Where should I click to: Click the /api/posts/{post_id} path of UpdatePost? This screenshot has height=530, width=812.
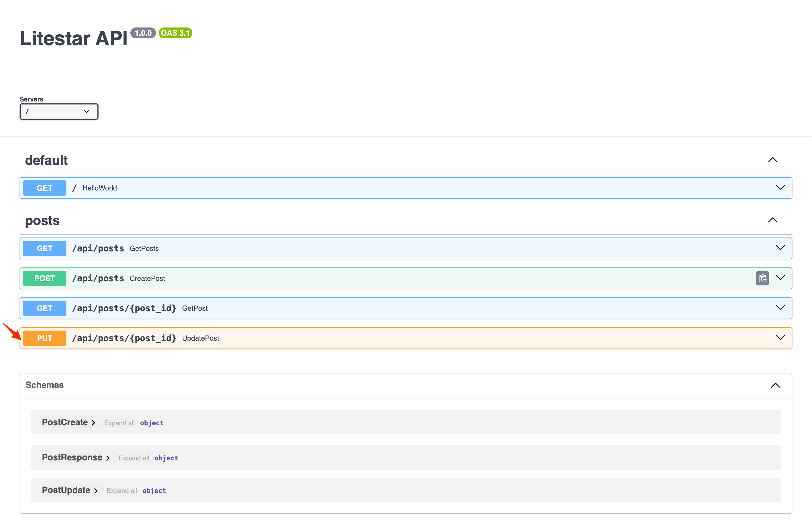click(x=124, y=338)
